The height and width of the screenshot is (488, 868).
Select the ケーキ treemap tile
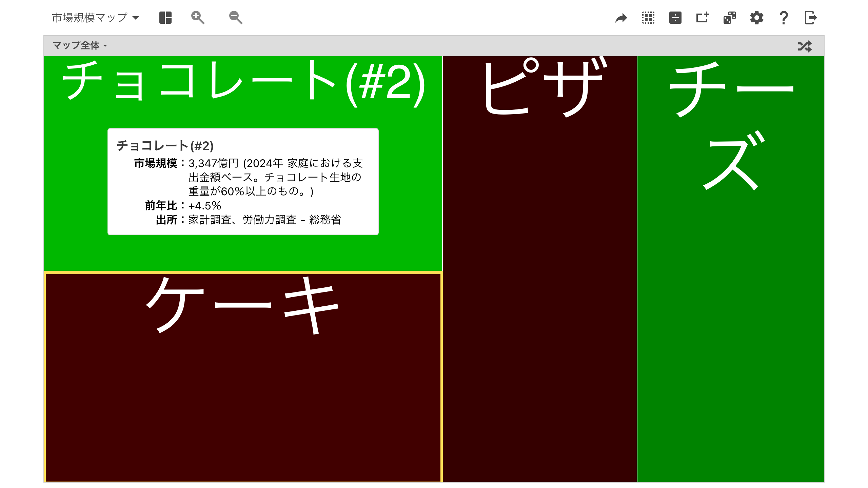coord(243,377)
